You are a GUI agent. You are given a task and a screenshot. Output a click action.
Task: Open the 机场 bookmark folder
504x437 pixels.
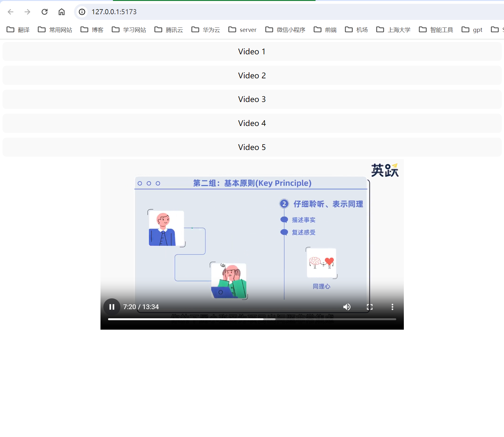point(356,30)
